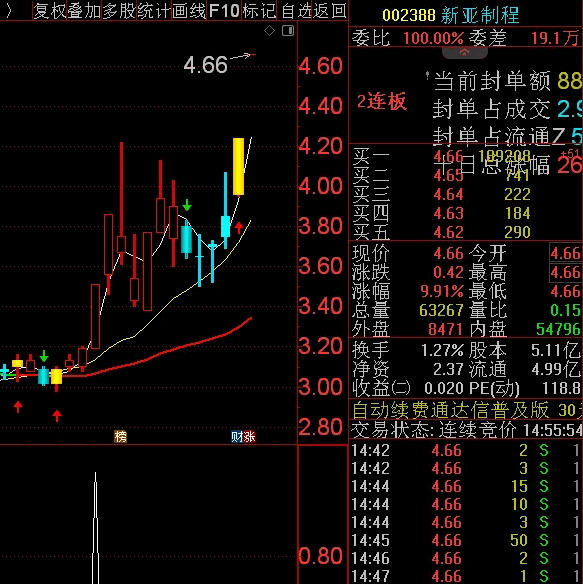
Task: Click 涨跌 value 0.42
Action: click(x=448, y=272)
